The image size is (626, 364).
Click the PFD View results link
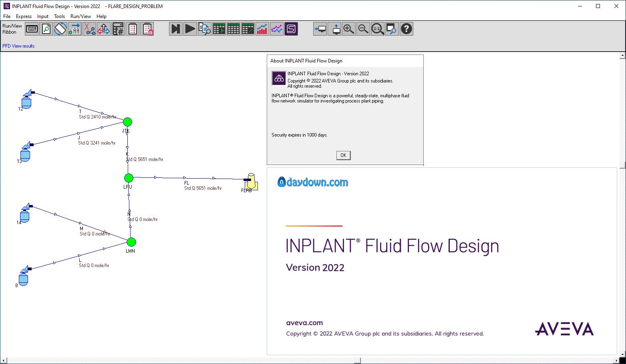click(18, 46)
